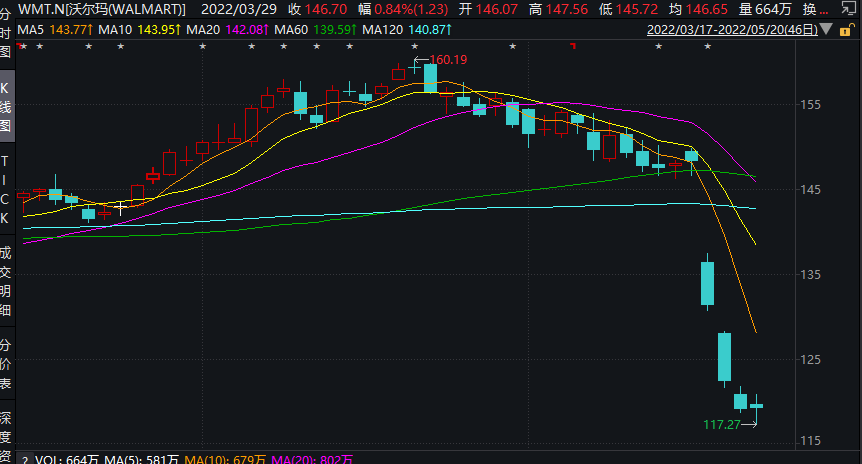Select the K线图 candlestick tab
The height and width of the screenshot is (464, 862).
coord(6,104)
